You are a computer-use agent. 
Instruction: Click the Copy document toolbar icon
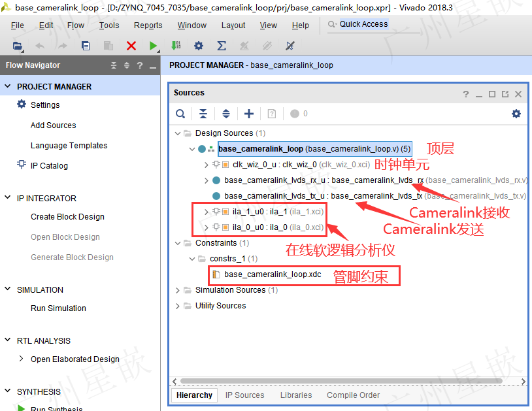[86, 46]
